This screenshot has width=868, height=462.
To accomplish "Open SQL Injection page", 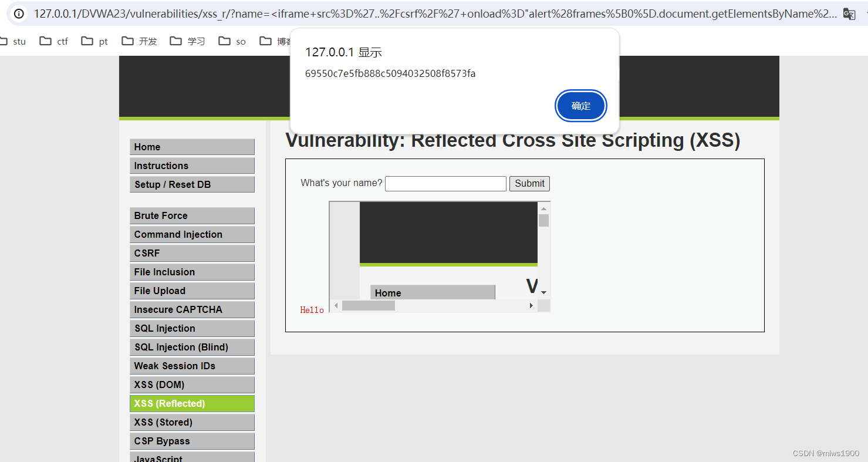I will point(192,328).
